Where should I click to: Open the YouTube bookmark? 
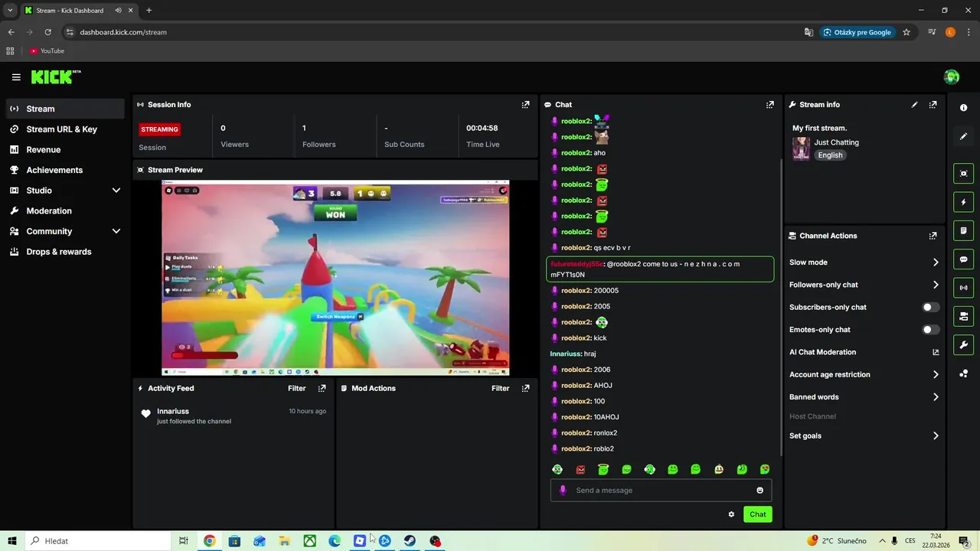pyautogui.click(x=47, y=51)
